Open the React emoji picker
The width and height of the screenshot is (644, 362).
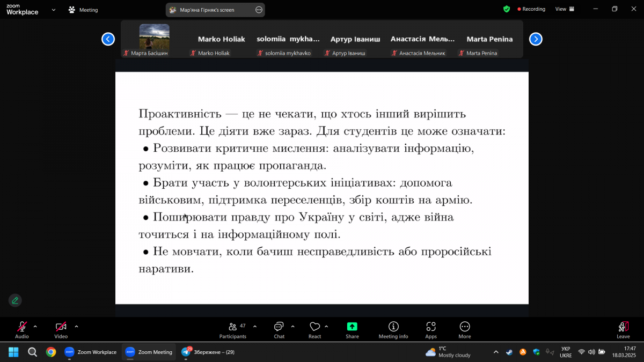(x=315, y=329)
